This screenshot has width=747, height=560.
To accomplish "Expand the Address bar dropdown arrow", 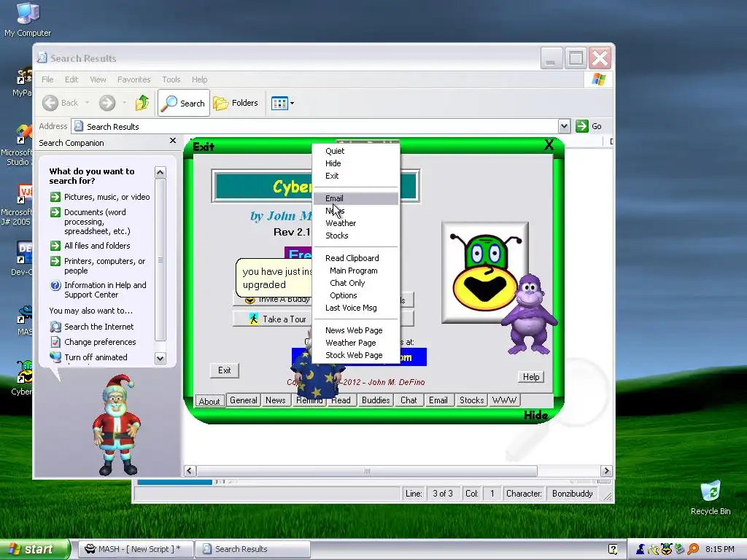I will click(x=564, y=126).
